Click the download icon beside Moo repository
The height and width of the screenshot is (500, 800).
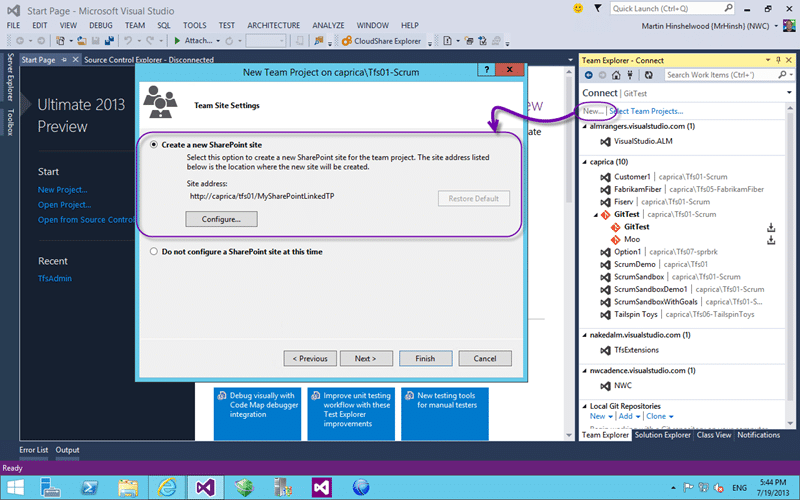coord(771,239)
